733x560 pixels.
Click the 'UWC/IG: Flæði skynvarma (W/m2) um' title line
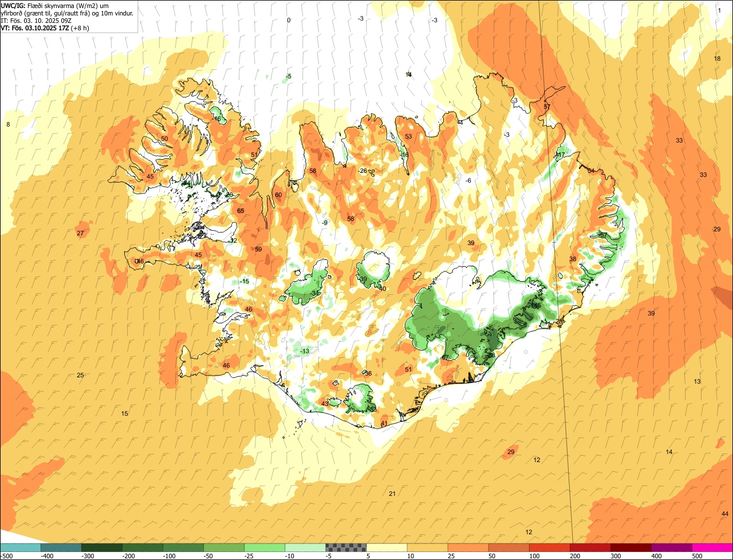(55, 5)
